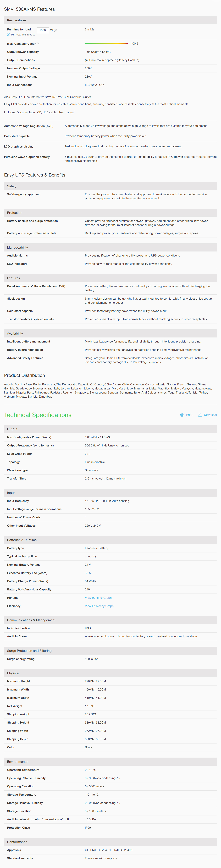Screen dimensions: 221x868
Task: Click the Key Features section header
Action: pyautogui.click(x=110, y=20)
